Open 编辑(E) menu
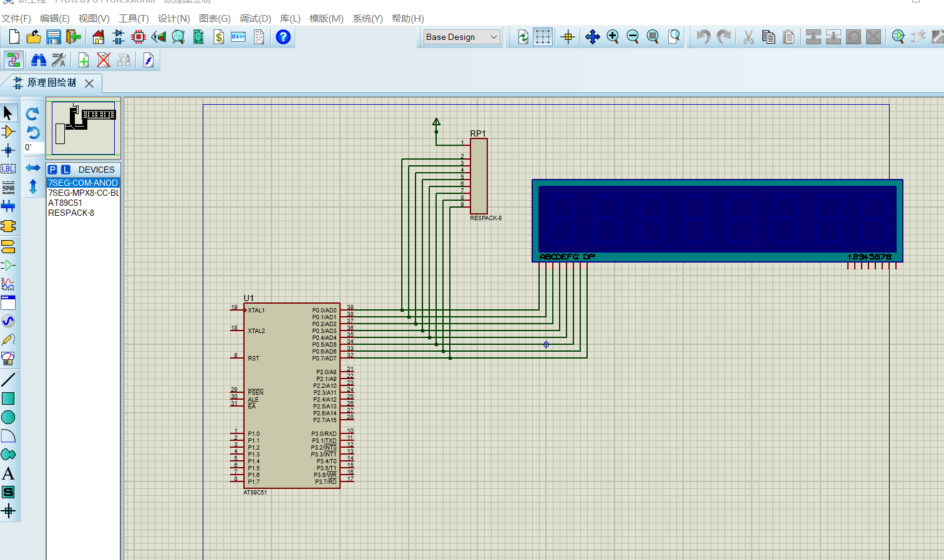Image resolution: width=944 pixels, height=560 pixels. [x=55, y=19]
